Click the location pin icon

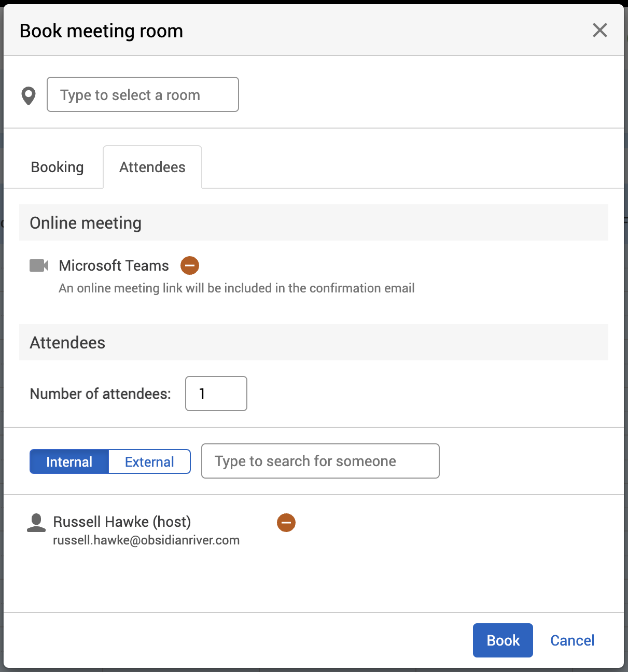tap(29, 95)
